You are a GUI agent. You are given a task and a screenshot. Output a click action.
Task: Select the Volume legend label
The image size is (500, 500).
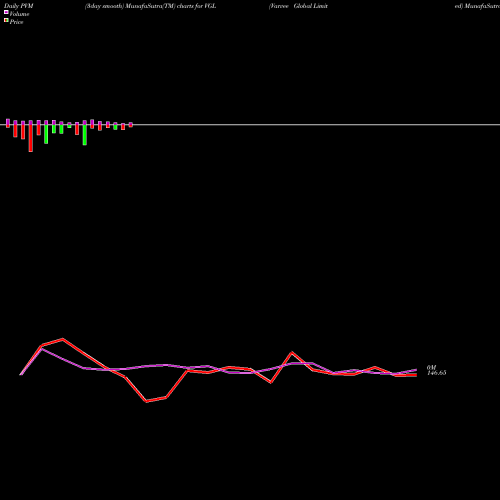[19, 14]
